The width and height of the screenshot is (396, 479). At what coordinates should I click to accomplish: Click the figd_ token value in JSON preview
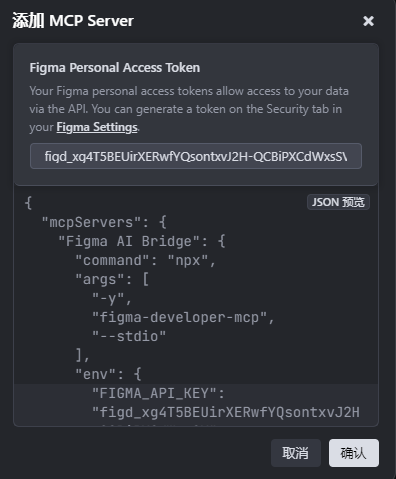[226, 412]
